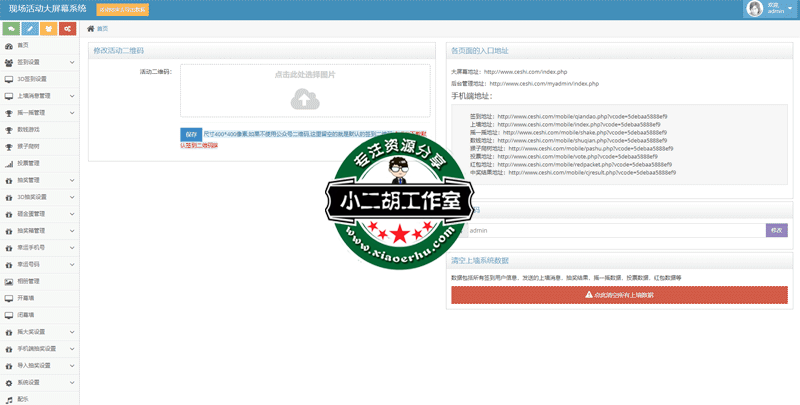
Task: Click the red gears settings shortcut button
Action: point(69,29)
